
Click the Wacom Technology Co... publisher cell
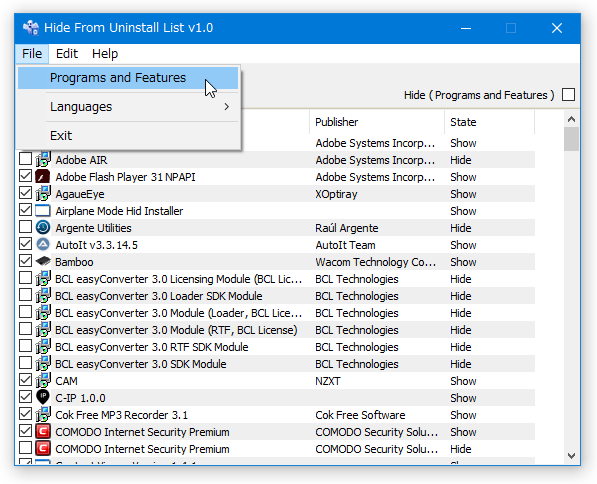point(375,262)
